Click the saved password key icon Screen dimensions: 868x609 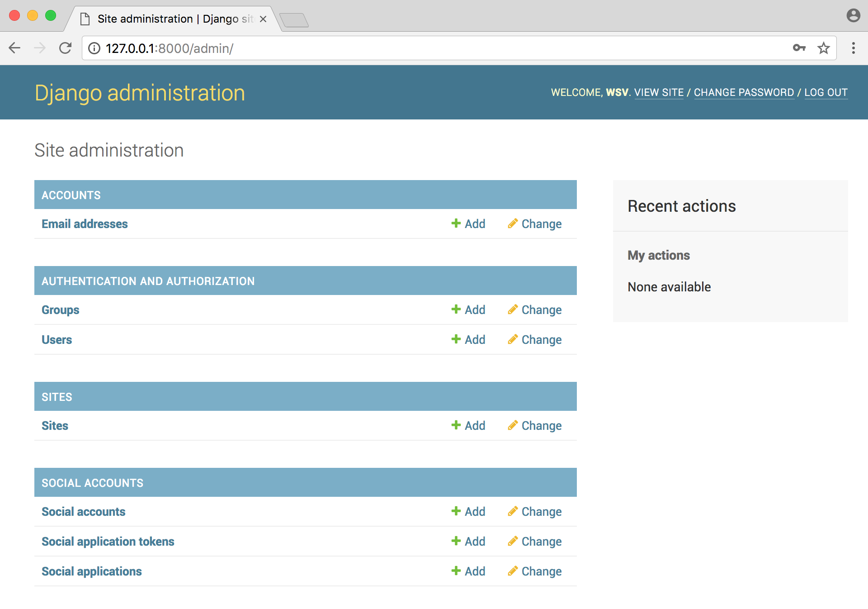pyautogui.click(x=799, y=48)
